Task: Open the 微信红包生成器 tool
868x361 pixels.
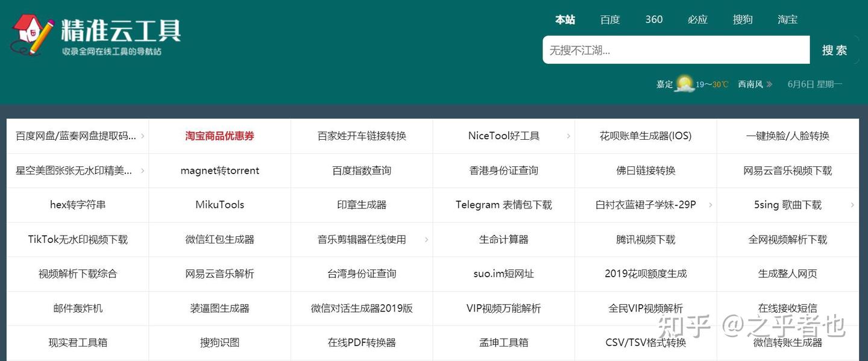Action: pyautogui.click(x=219, y=239)
